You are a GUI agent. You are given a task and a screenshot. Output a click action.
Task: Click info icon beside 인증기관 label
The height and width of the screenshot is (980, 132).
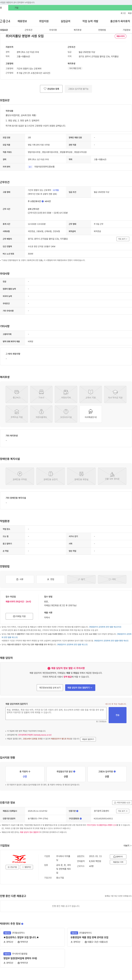click(x=77, y=811)
